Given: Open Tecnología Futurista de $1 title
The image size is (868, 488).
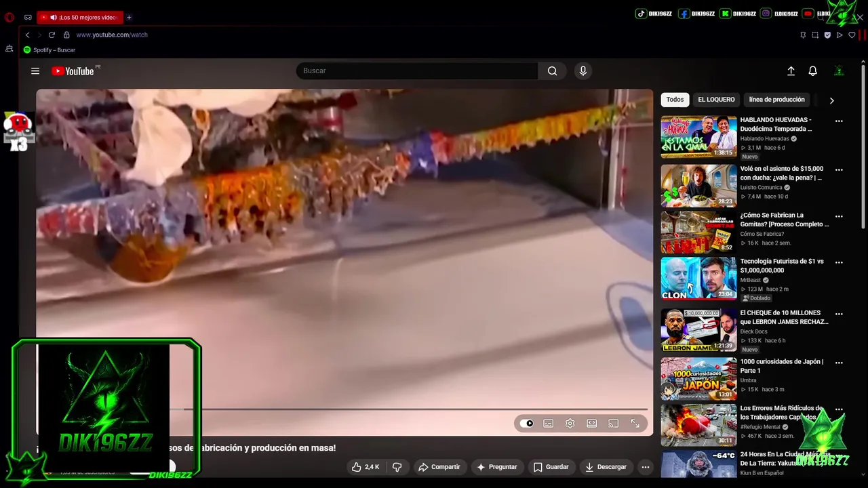Looking at the screenshot, I should [x=782, y=266].
